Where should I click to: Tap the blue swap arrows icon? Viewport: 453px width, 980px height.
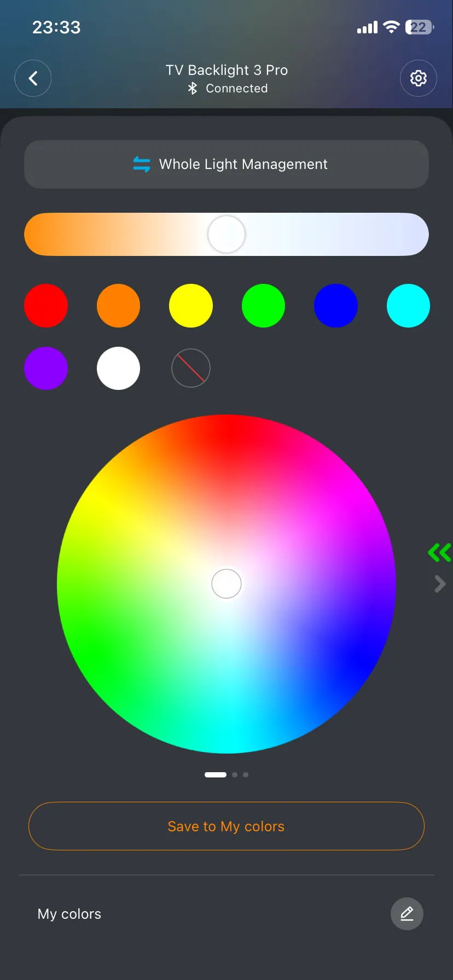pos(142,164)
